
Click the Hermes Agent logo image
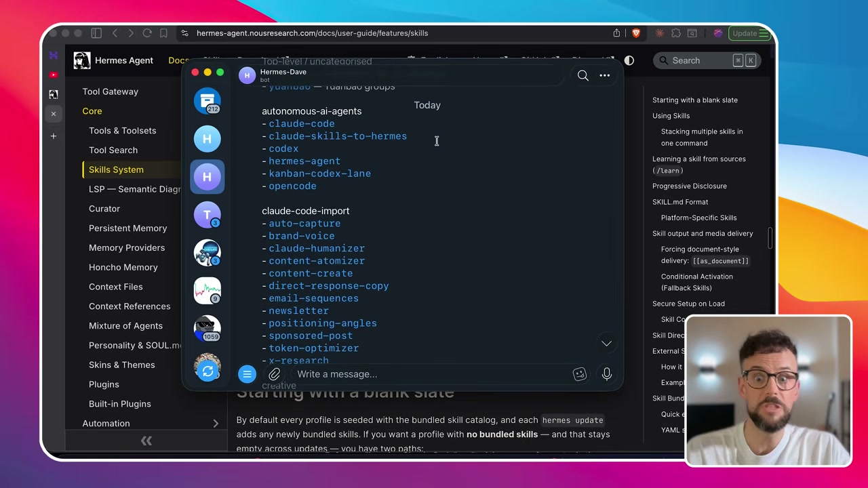(82, 60)
